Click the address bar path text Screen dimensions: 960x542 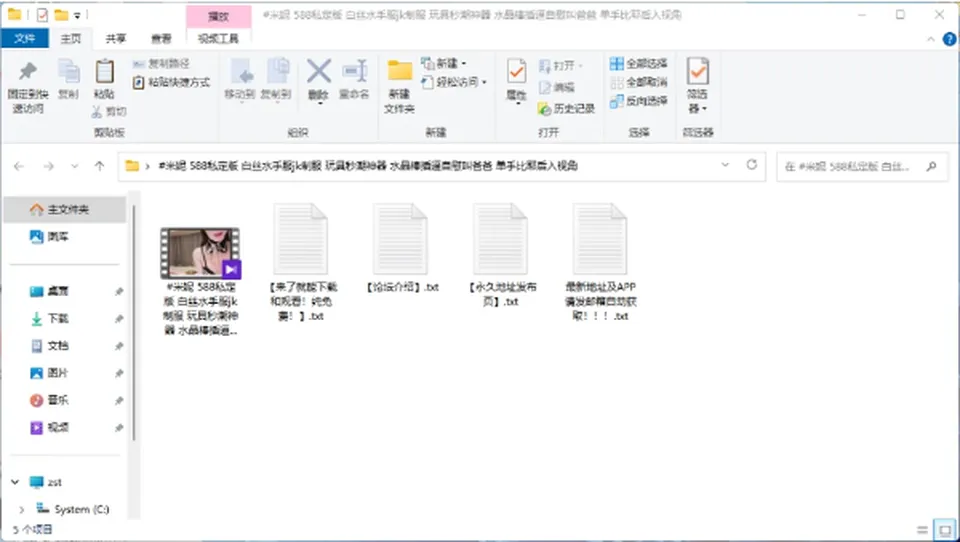point(368,166)
